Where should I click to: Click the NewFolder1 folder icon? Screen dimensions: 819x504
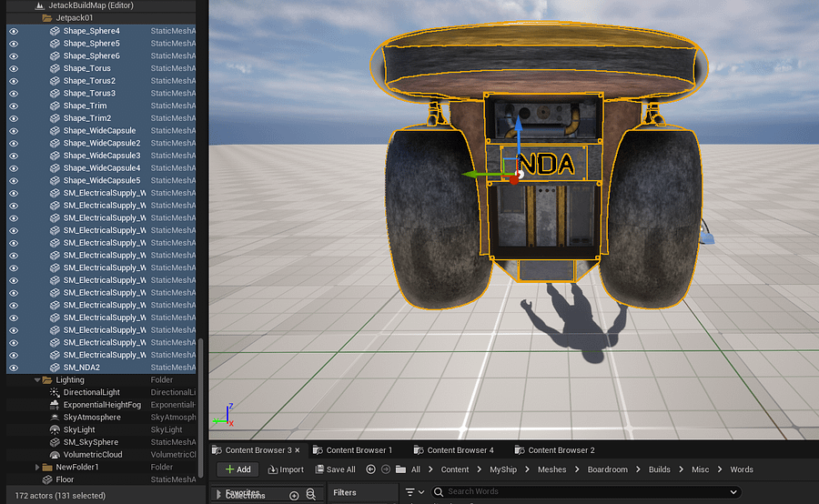tap(47, 467)
